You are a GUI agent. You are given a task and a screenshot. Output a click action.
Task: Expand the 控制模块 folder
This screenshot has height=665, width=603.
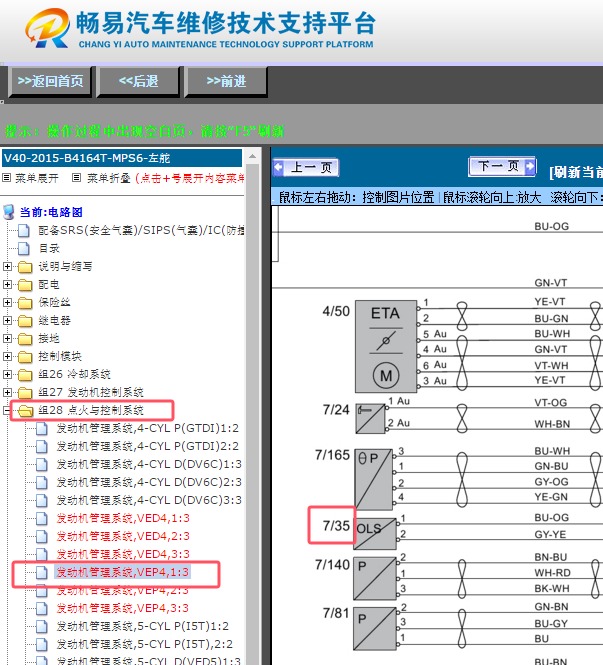pos(7,356)
